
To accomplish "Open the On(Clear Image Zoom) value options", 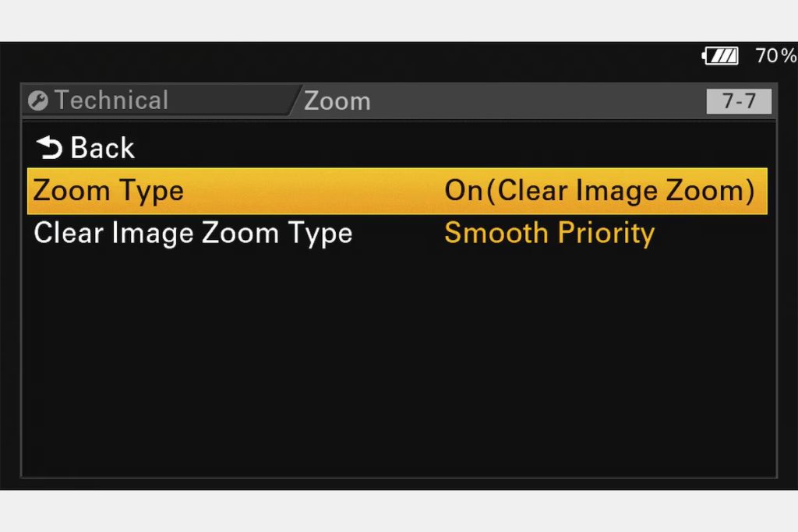I will point(599,192).
